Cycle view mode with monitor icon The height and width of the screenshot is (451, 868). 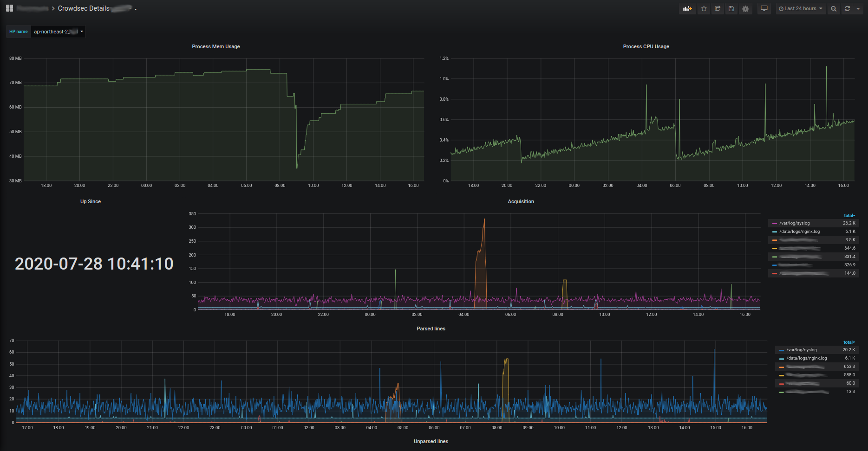764,9
